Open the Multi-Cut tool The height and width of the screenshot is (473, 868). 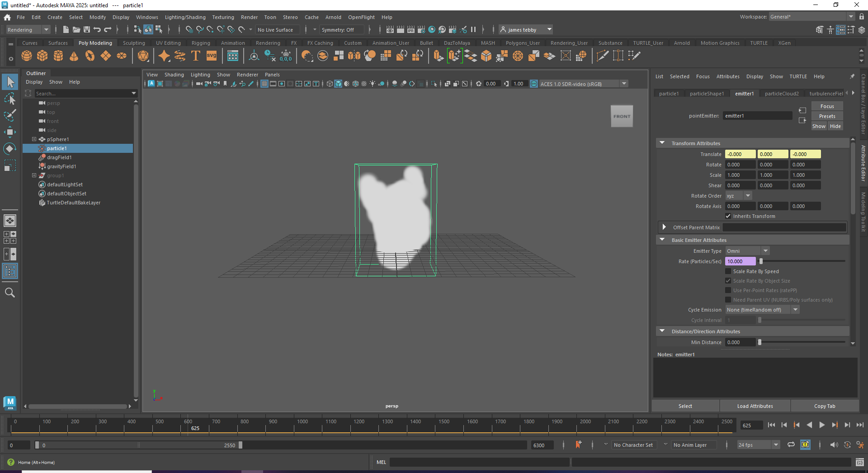pos(602,56)
